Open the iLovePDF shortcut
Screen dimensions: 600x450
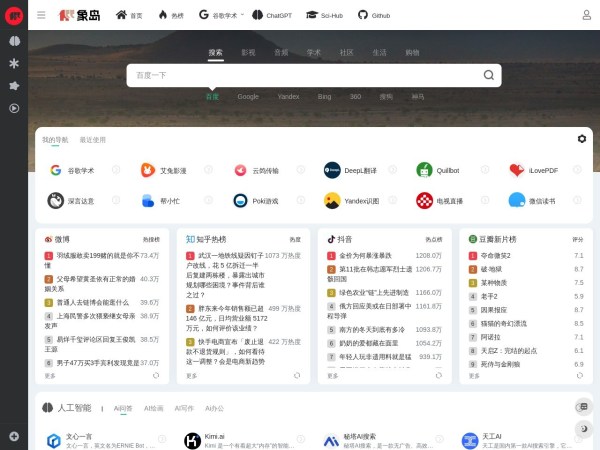(540, 170)
